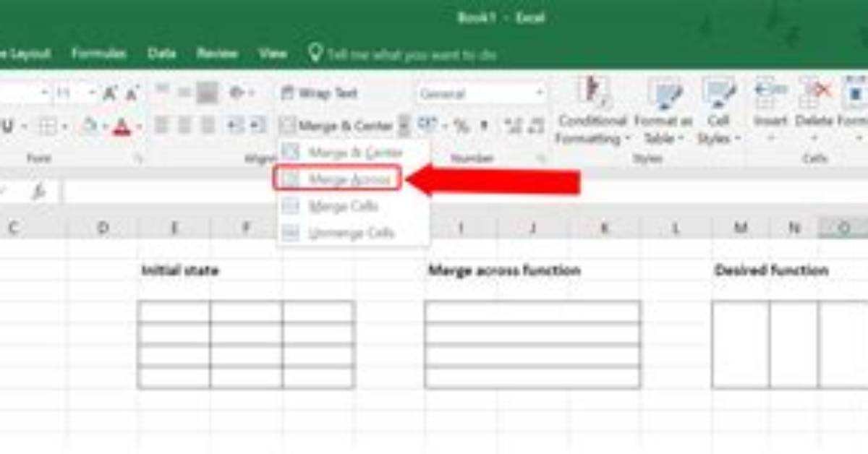Click Increase Decimal icon
The height and width of the screenshot is (454, 868).
513,127
